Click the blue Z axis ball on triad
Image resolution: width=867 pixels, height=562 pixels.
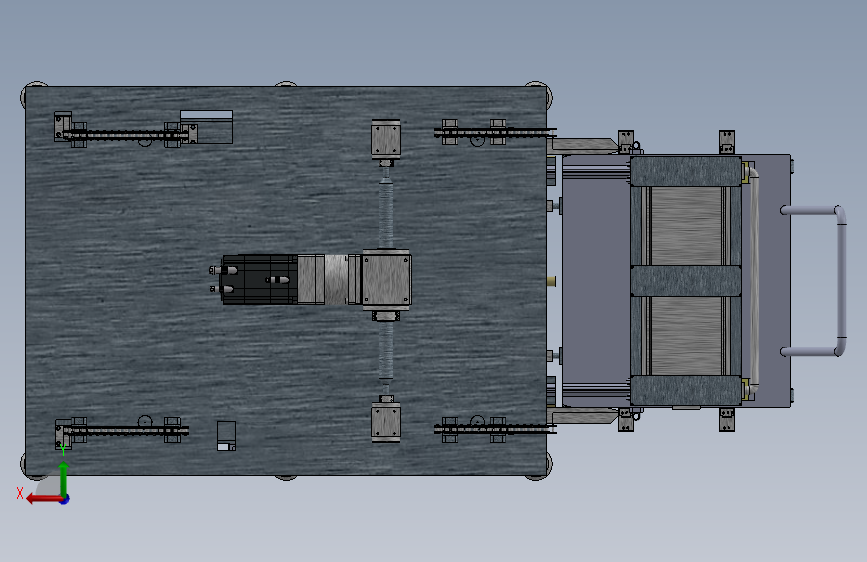coord(65,499)
